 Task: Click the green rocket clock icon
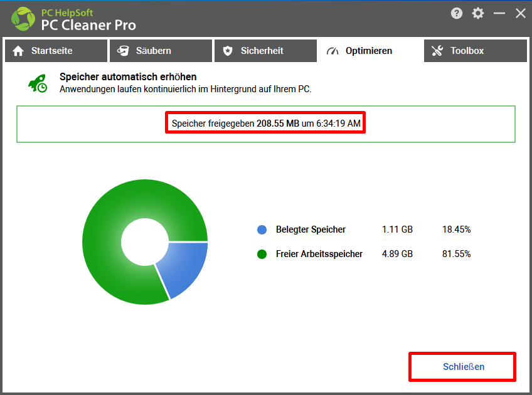click(x=37, y=83)
